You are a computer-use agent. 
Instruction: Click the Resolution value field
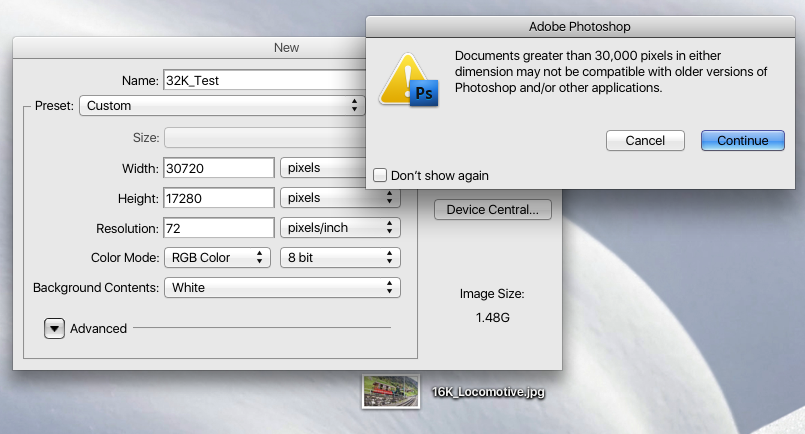point(219,228)
